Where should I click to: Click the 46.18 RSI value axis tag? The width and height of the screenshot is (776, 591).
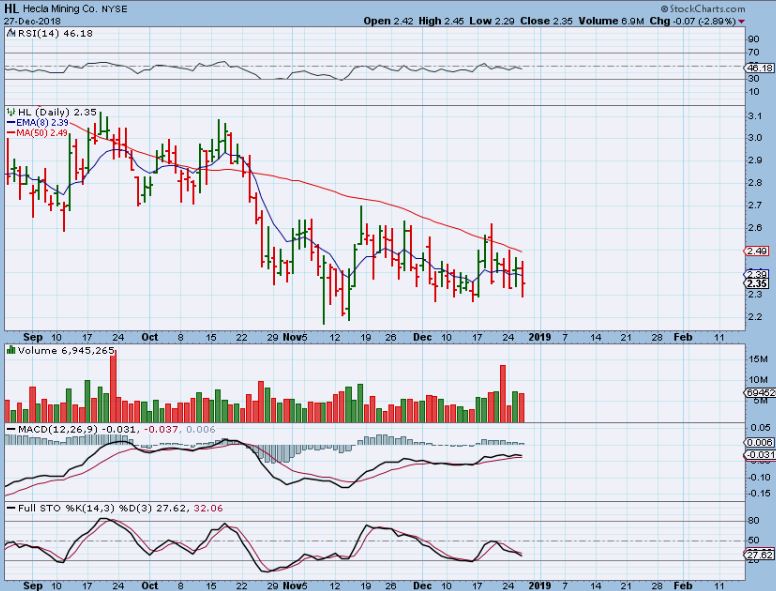pyautogui.click(x=759, y=67)
